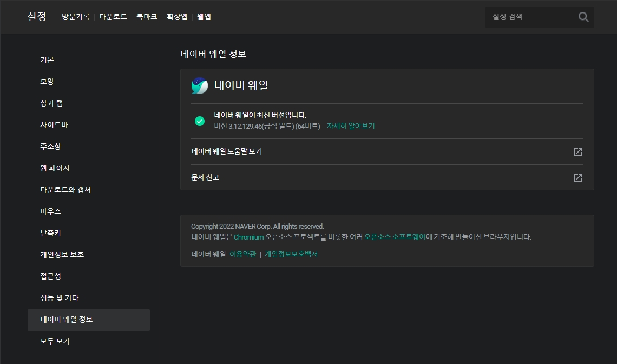Select 네이버 웨일 정보 in sidebar
This screenshot has width=617, height=364.
coord(89,320)
